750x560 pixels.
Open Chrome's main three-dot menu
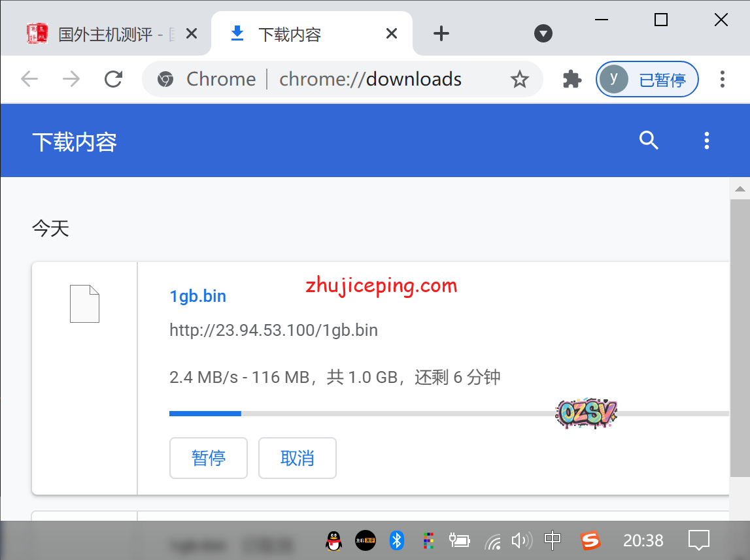point(722,79)
